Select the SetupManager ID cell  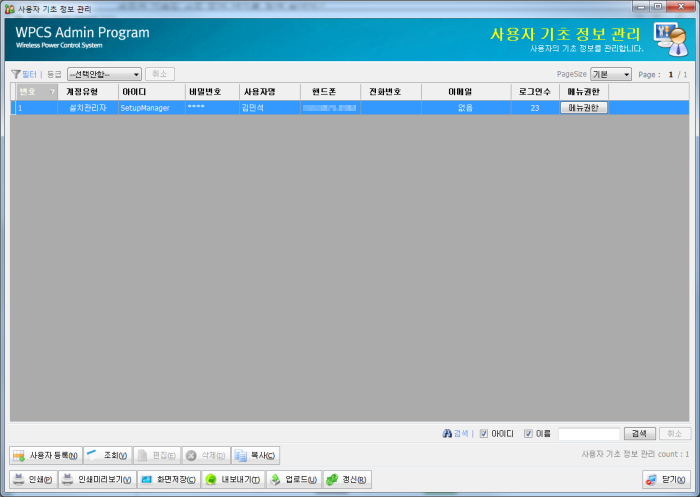pos(152,108)
